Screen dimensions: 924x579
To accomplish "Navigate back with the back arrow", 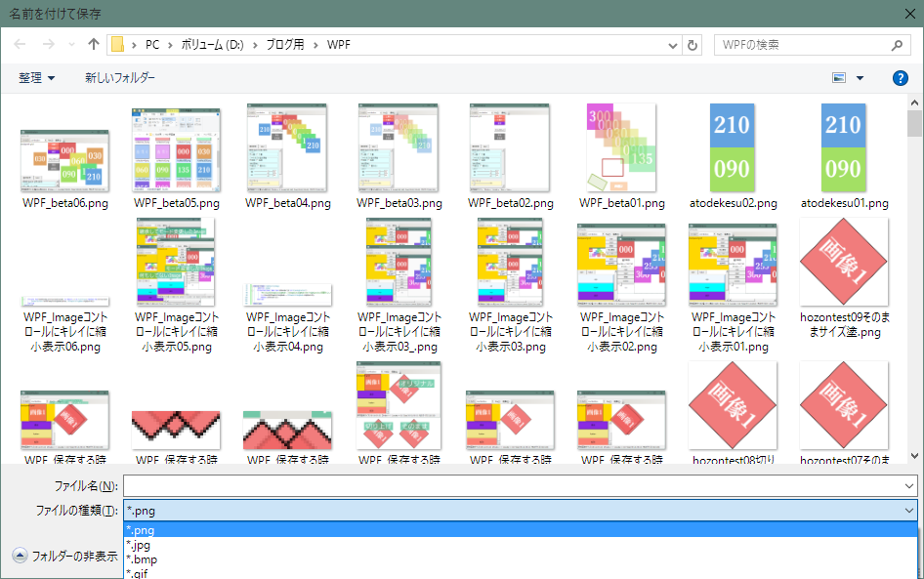I will click(x=20, y=43).
